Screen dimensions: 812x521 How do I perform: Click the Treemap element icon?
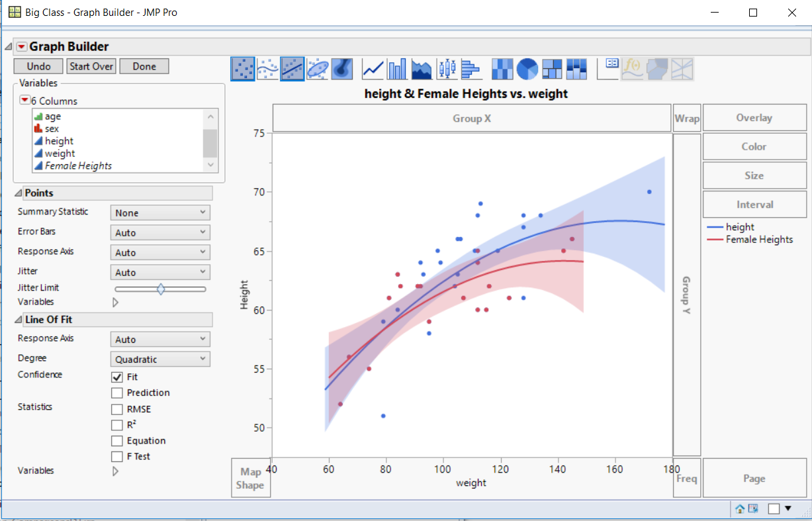552,68
